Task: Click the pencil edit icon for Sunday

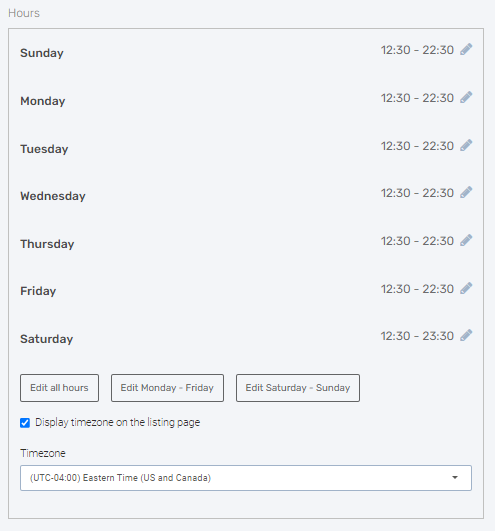Action: click(x=466, y=49)
